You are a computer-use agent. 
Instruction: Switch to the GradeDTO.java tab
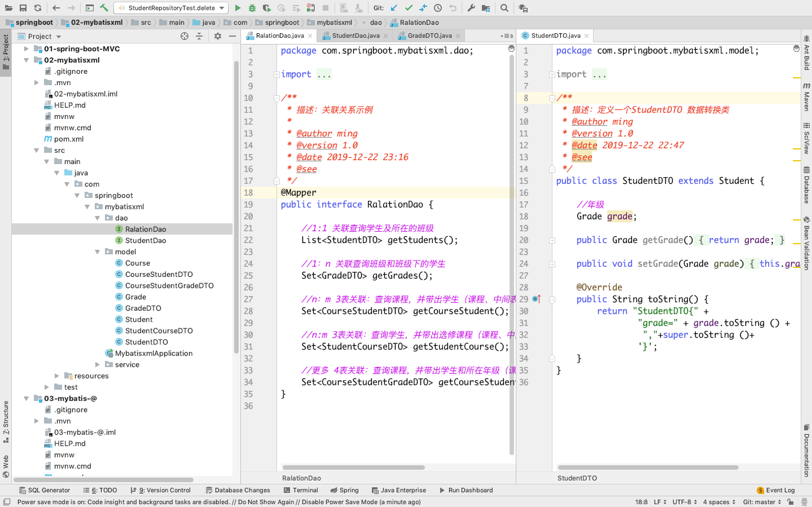pyautogui.click(x=430, y=36)
